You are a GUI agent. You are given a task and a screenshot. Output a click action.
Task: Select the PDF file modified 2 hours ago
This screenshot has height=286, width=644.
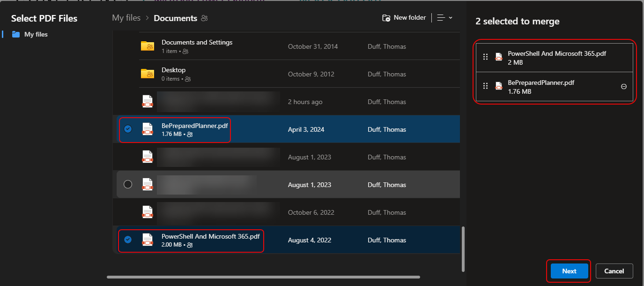[218, 102]
